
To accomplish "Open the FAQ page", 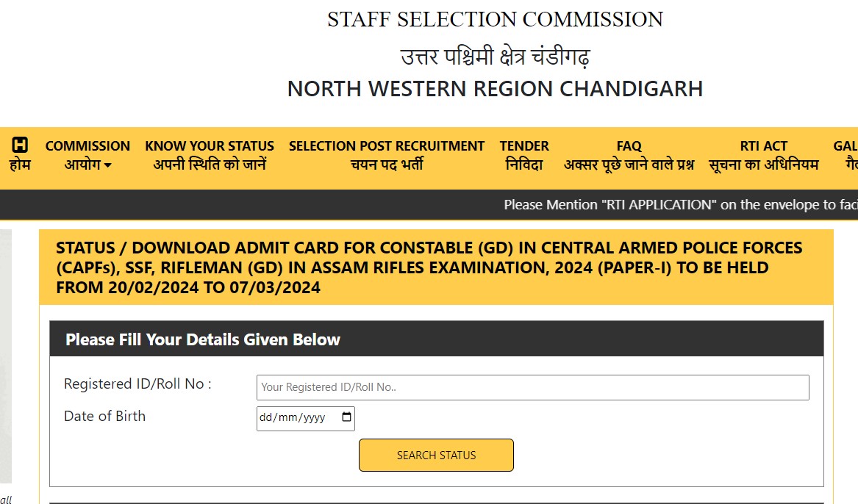I will [x=629, y=145].
